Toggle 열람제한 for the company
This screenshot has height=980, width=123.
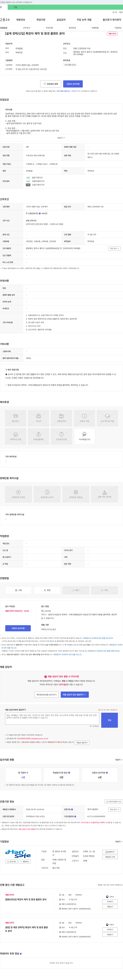[x=25, y=862]
